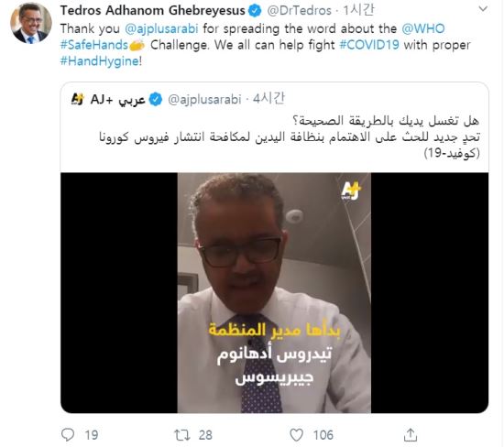Viewport: 504px width, 447px height.
Task: Click the @DrTedros handle
Action: click(x=300, y=11)
